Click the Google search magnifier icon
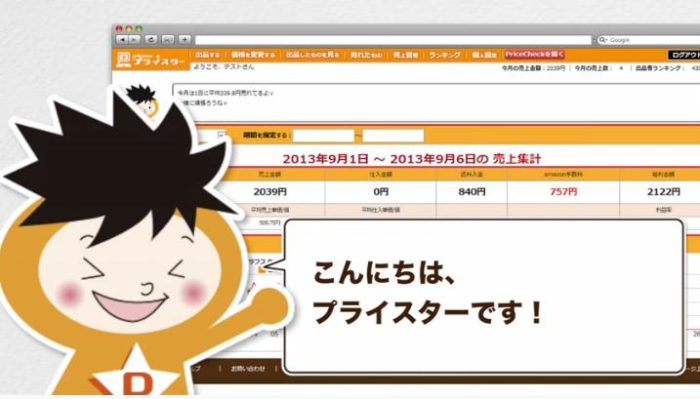 click(x=603, y=40)
